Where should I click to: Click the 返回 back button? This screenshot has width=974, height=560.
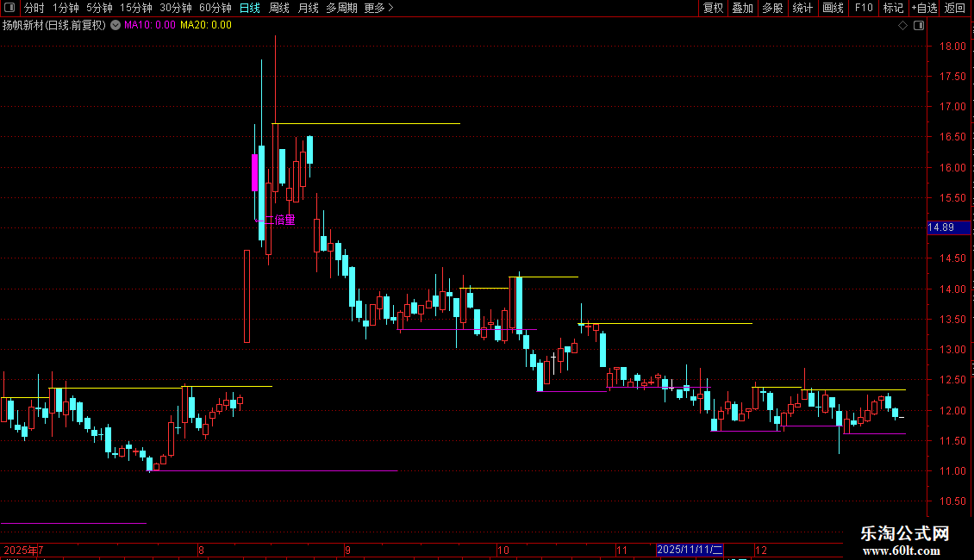(955, 8)
